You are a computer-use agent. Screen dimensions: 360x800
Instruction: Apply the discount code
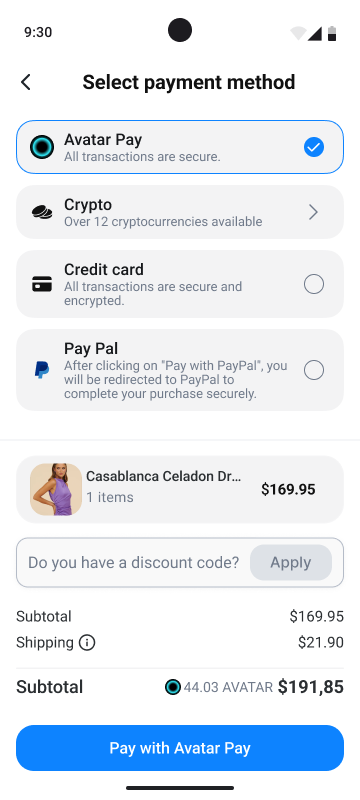[291, 562]
